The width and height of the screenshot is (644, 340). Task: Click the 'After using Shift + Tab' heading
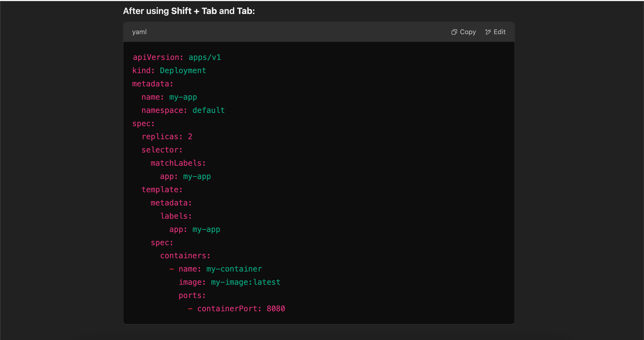[x=189, y=11]
